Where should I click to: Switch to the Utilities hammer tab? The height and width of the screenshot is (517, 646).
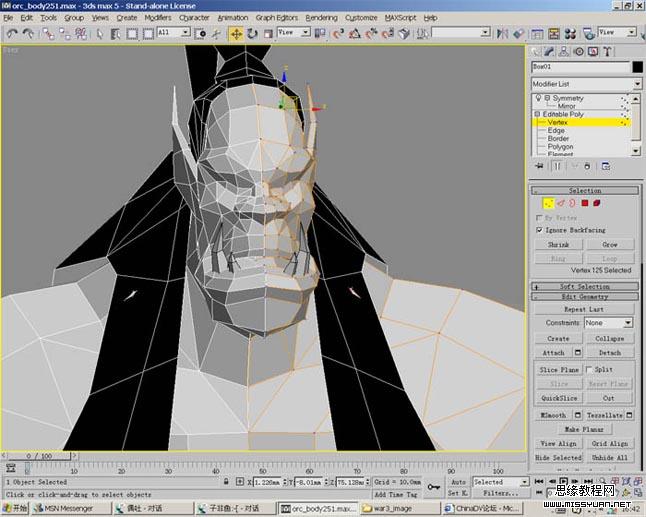coord(607,51)
